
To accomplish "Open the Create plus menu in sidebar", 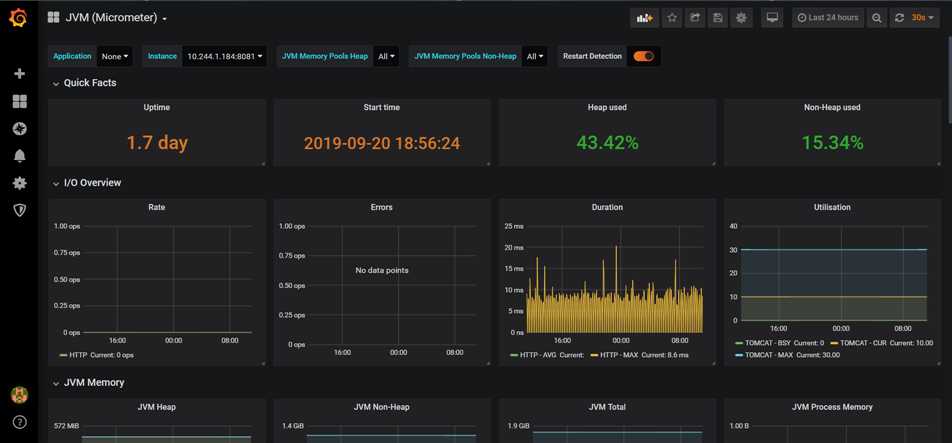I will click(x=19, y=73).
